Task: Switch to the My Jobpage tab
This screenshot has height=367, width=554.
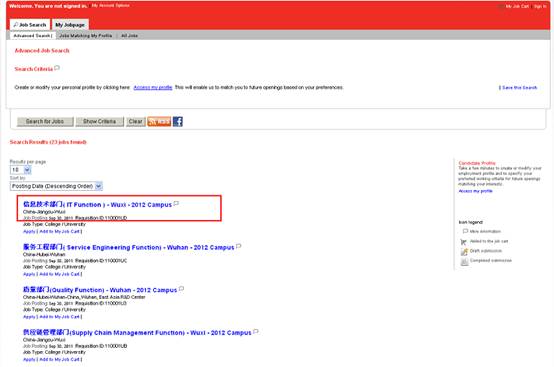Action: (70, 24)
